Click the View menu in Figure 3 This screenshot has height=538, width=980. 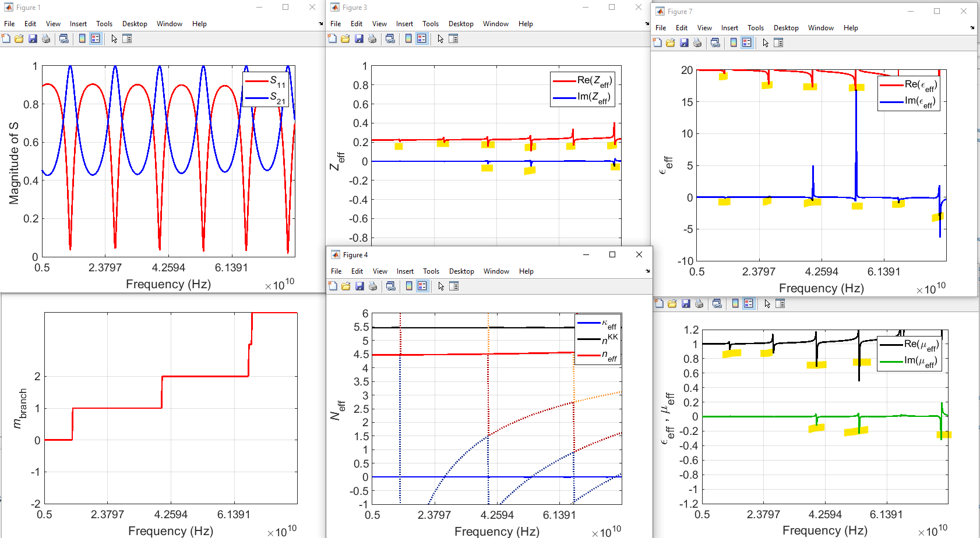pyautogui.click(x=379, y=24)
